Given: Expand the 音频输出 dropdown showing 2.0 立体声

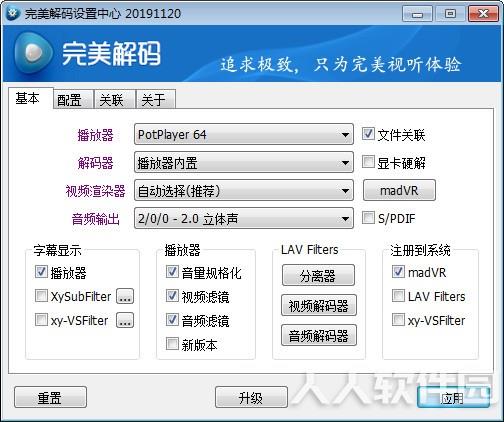Looking at the screenshot, I should (244, 218).
